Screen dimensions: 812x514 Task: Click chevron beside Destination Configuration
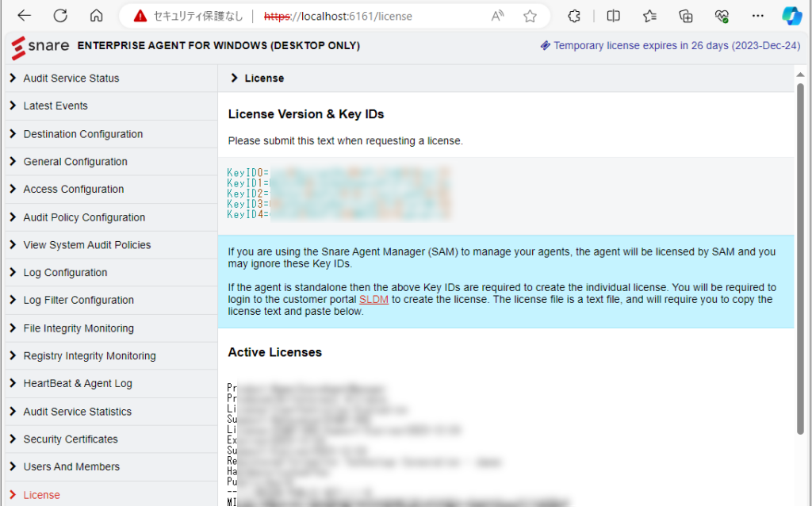click(x=13, y=134)
